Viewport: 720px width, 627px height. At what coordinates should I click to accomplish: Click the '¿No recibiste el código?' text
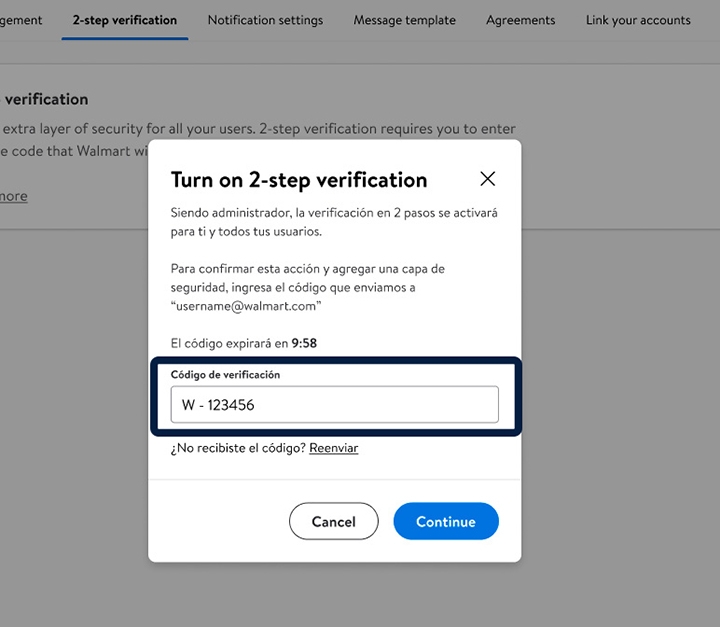coord(238,448)
